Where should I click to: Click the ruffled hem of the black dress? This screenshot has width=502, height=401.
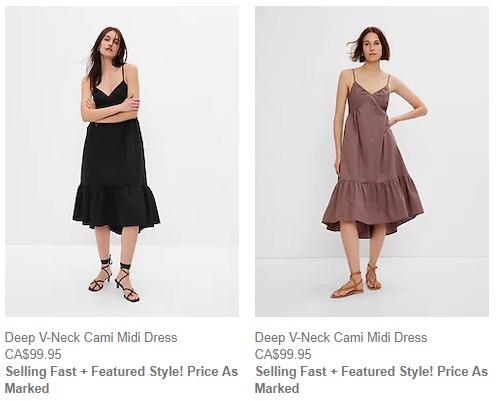(116, 208)
